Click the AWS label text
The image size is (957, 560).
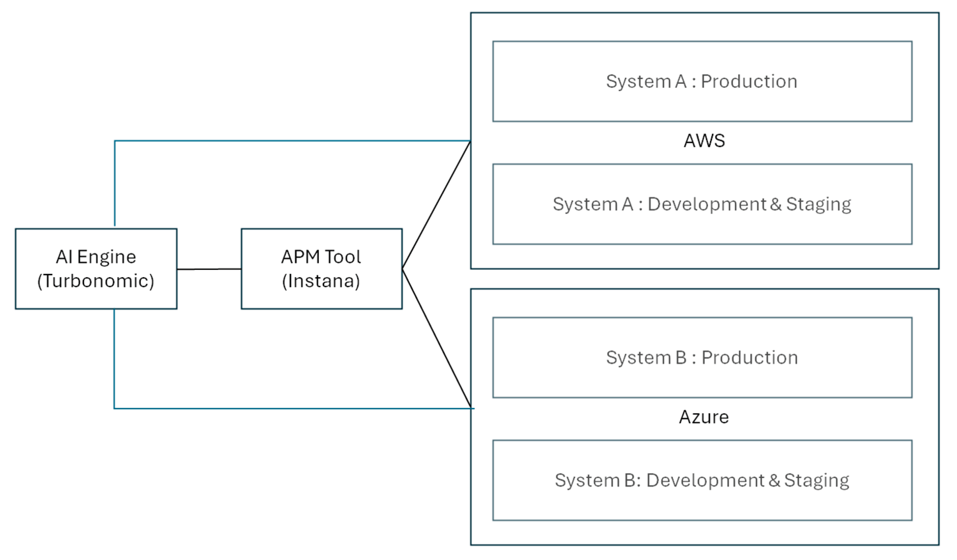click(x=704, y=141)
